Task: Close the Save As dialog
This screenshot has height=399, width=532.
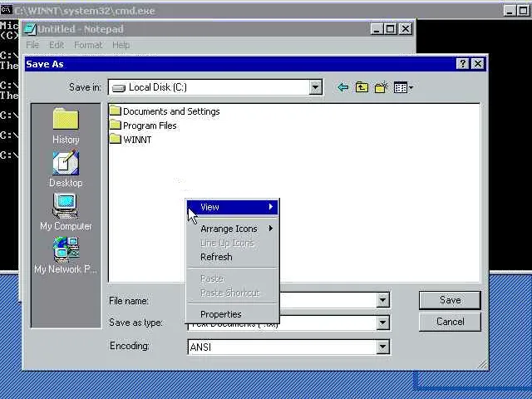Action: coord(478,64)
